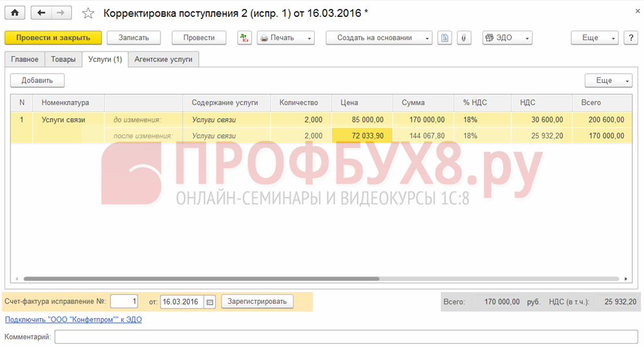Open link Подключить ООО Конфетпром к ЭДО
Image resolution: width=644 pixels, height=347 pixels.
(73, 320)
